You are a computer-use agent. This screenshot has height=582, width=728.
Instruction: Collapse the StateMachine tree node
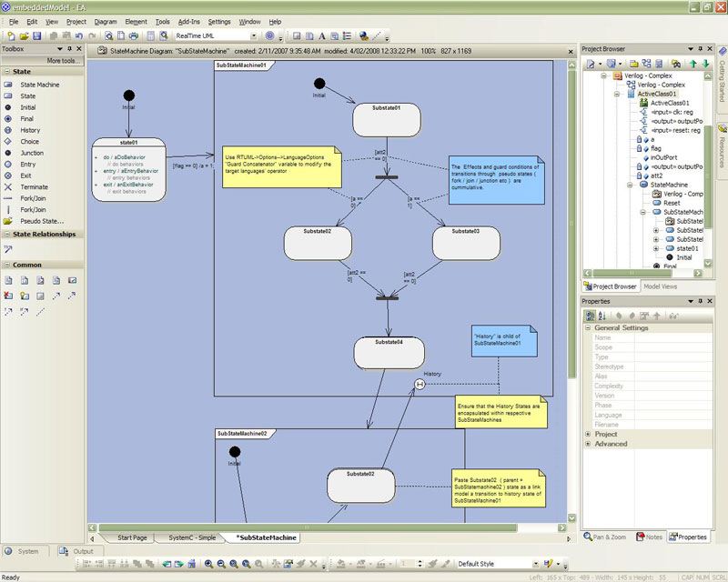click(x=630, y=185)
